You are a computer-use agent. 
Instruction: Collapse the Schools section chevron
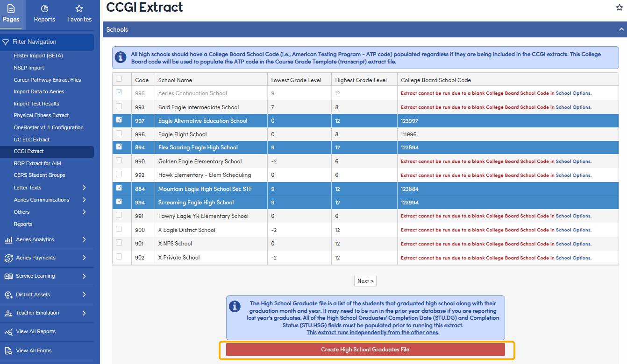621,29
